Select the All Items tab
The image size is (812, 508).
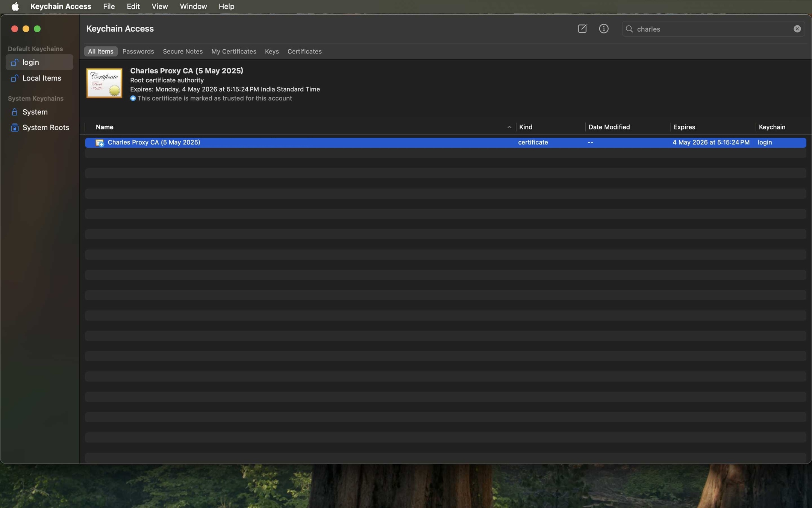click(x=100, y=52)
